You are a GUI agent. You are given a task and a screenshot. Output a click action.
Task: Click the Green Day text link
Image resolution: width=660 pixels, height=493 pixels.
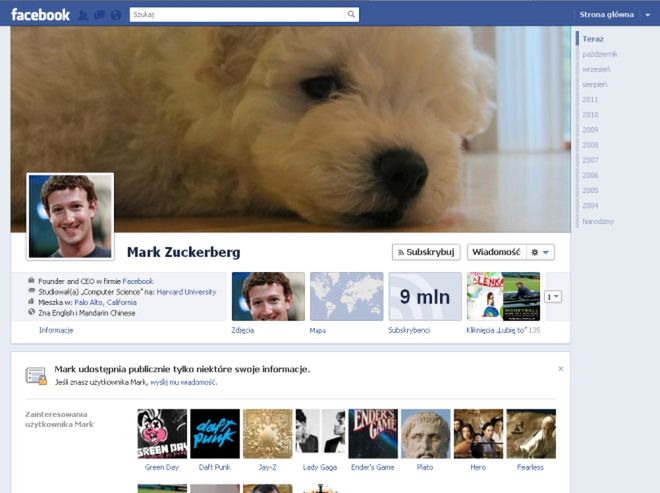tap(162, 467)
